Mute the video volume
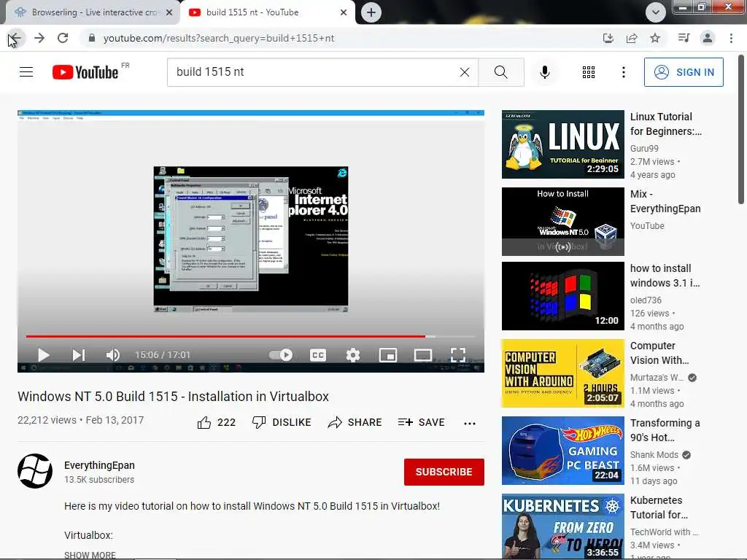The width and height of the screenshot is (747, 560). (x=113, y=355)
